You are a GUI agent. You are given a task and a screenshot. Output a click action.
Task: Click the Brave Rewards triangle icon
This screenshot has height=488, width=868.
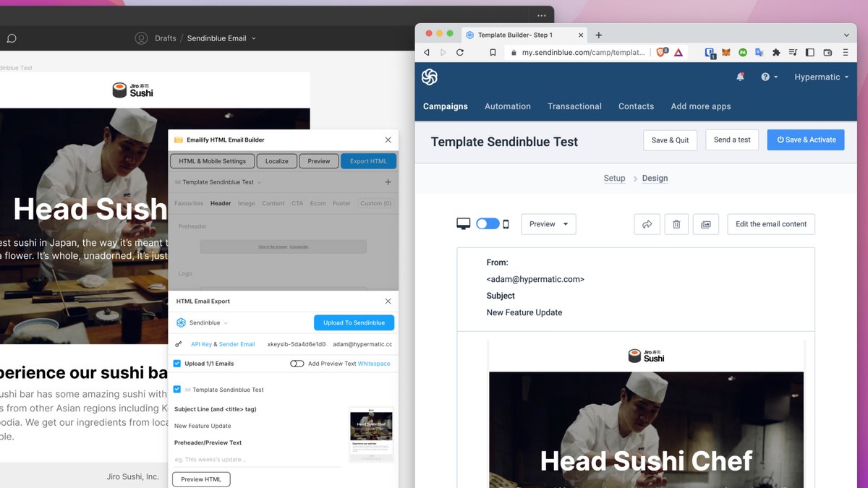click(x=678, y=53)
